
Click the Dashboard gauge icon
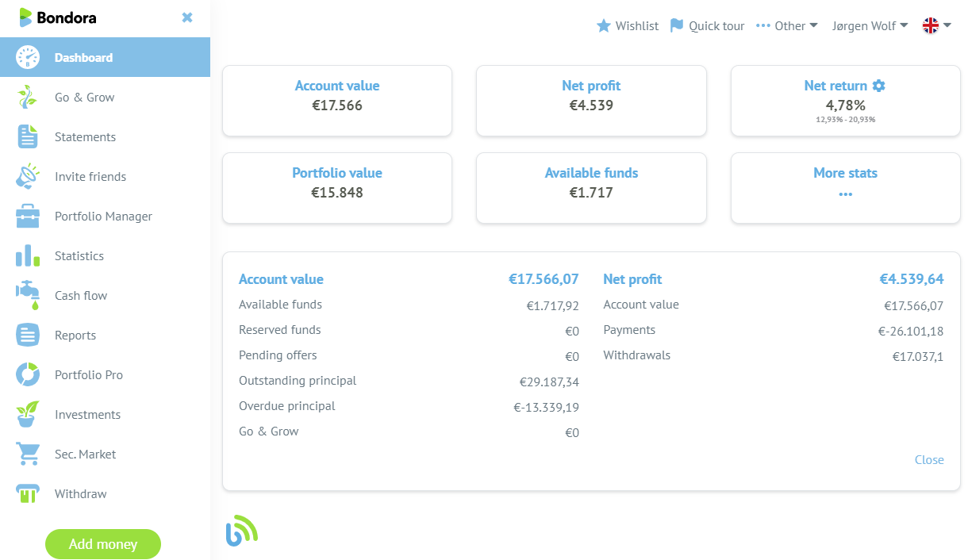click(x=28, y=57)
